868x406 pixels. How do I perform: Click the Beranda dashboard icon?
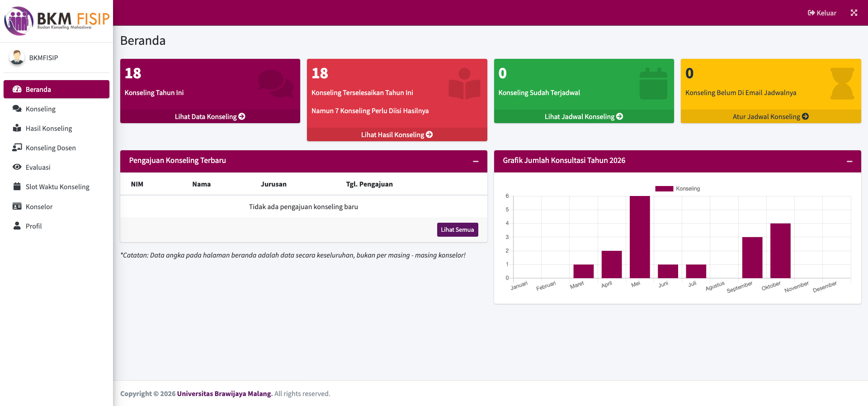click(x=17, y=89)
